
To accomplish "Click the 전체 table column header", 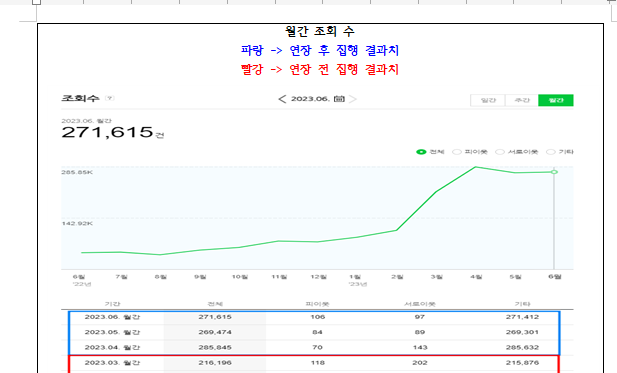I will click(215, 304).
